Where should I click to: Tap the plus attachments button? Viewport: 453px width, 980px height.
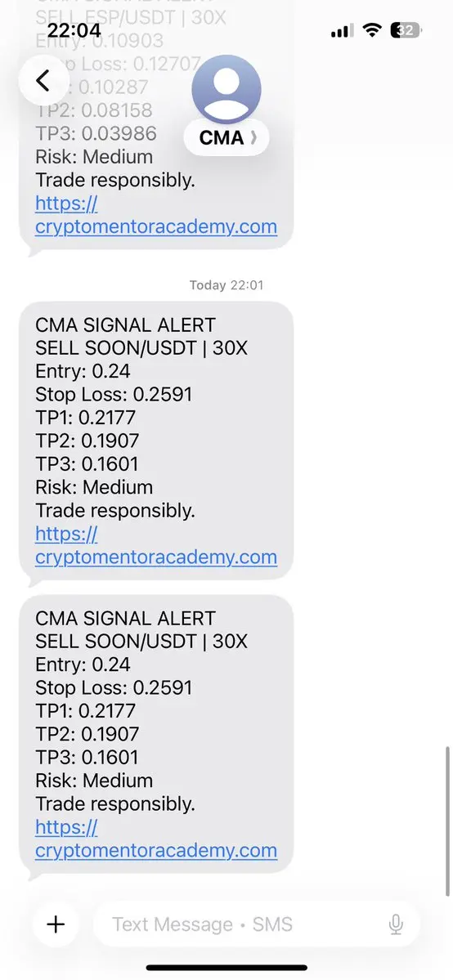56,924
